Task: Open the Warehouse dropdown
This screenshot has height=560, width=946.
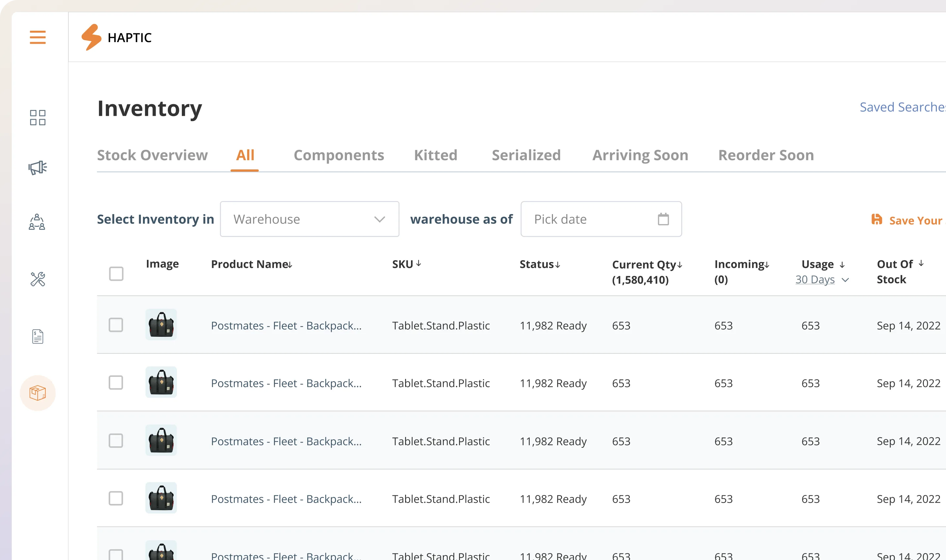Action: point(309,219)
